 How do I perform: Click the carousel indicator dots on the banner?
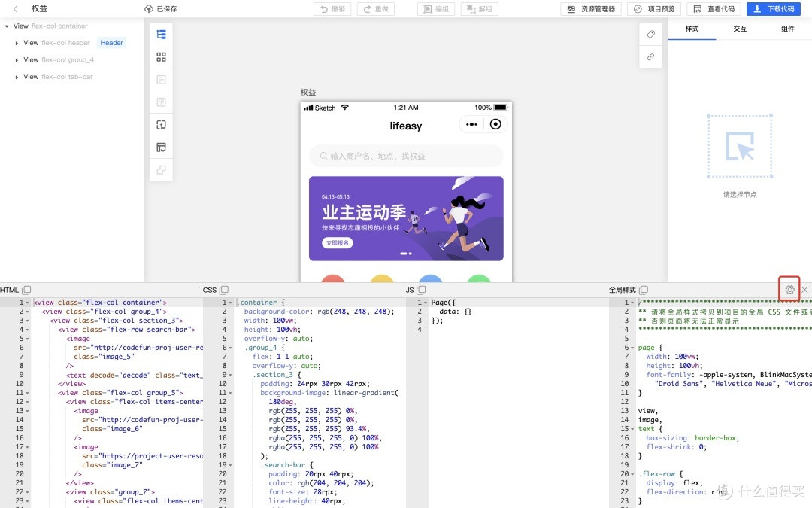tap(406, 254)
